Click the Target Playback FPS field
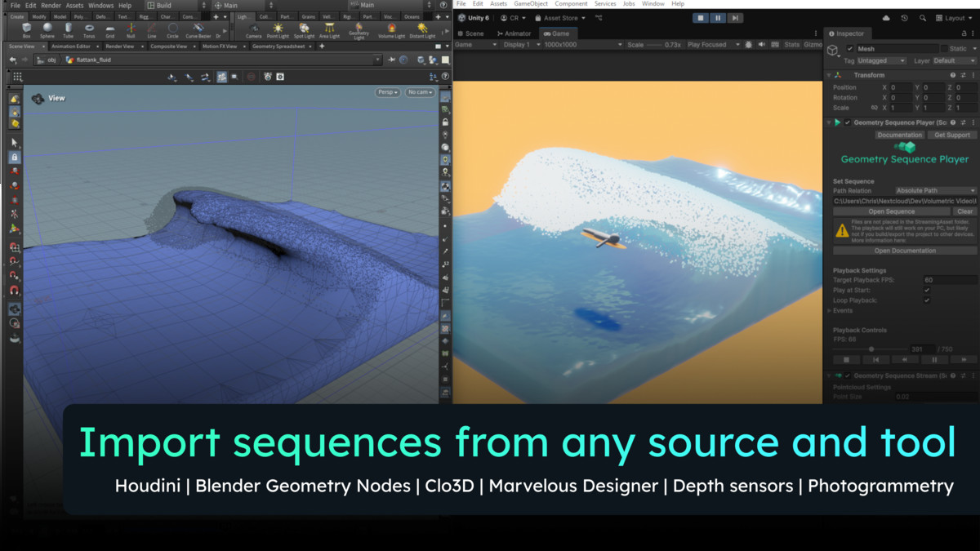 coord(950,280)
